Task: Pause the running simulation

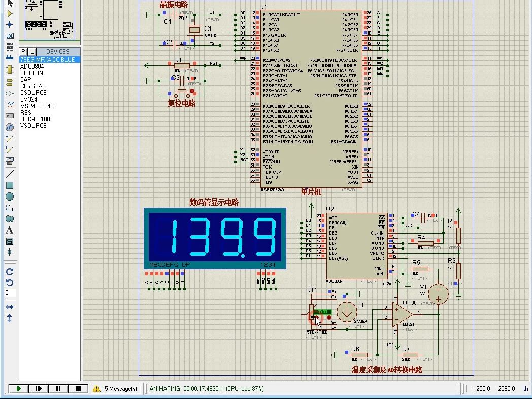Action: (x=58, y=388)
